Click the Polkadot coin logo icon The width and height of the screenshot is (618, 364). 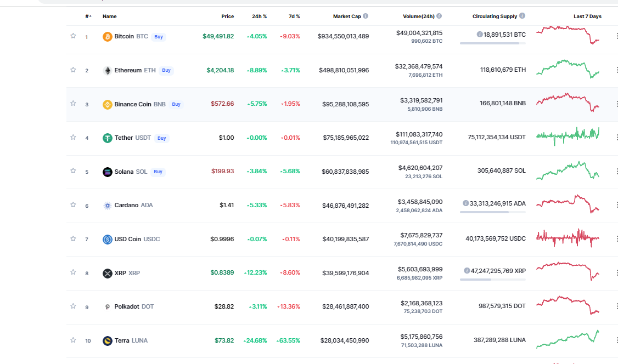(x=107, y=307)
